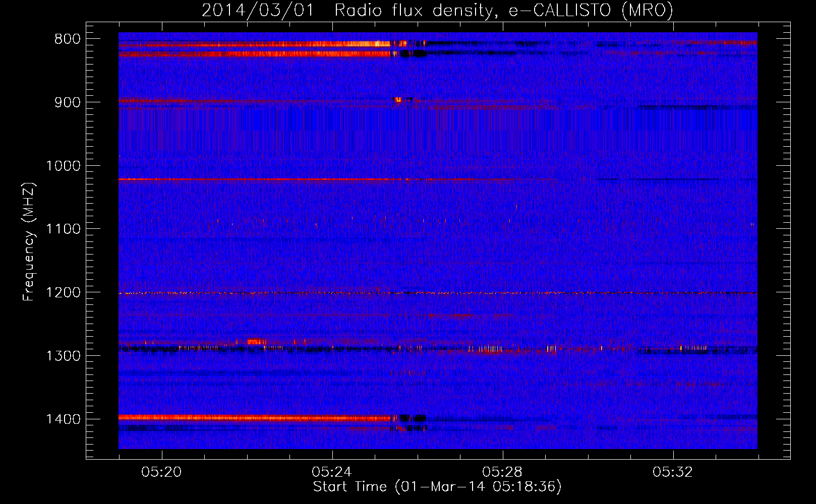
Task: Click the 800 frequency axis label
Action: [67, 39]
